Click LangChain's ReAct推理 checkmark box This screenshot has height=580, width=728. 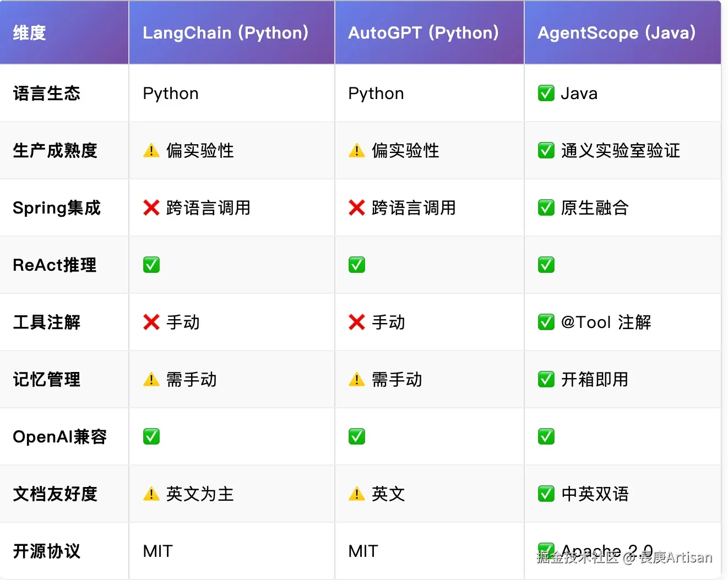coord(151,265)
